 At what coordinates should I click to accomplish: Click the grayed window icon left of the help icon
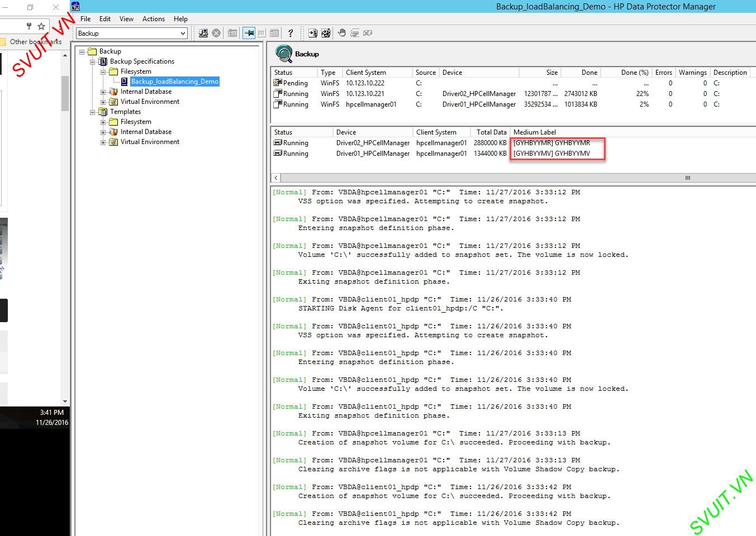[274, 33]
